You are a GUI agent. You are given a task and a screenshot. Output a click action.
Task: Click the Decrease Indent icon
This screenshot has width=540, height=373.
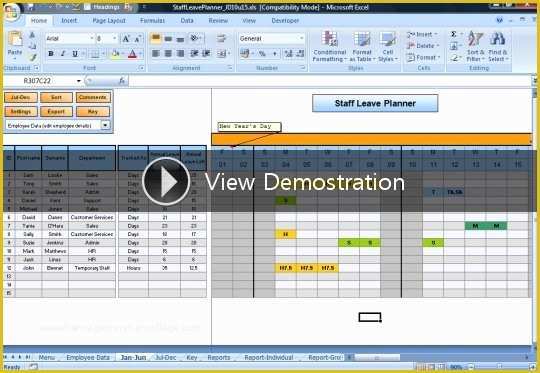195,53
